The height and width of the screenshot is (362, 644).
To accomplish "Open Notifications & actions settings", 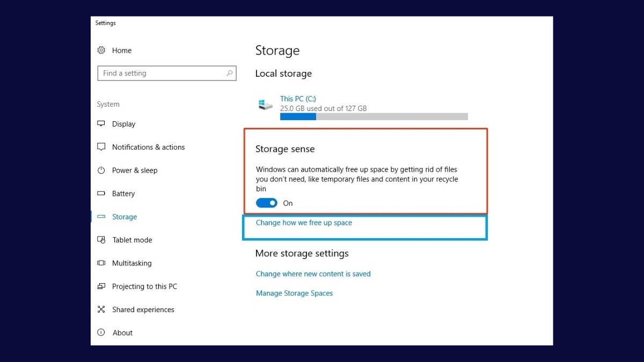I will click(x=148, y=147).
